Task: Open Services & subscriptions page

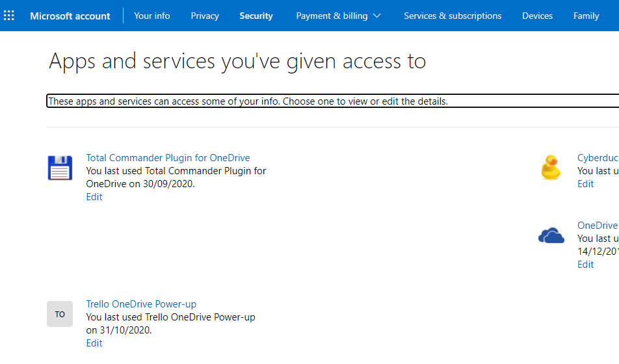Action: [x=453, y=16]
